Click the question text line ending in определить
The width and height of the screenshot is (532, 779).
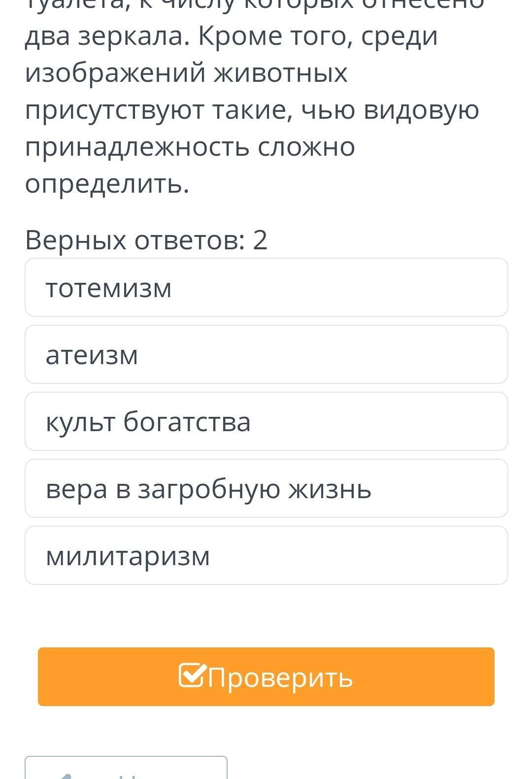(x=107, y=184)
